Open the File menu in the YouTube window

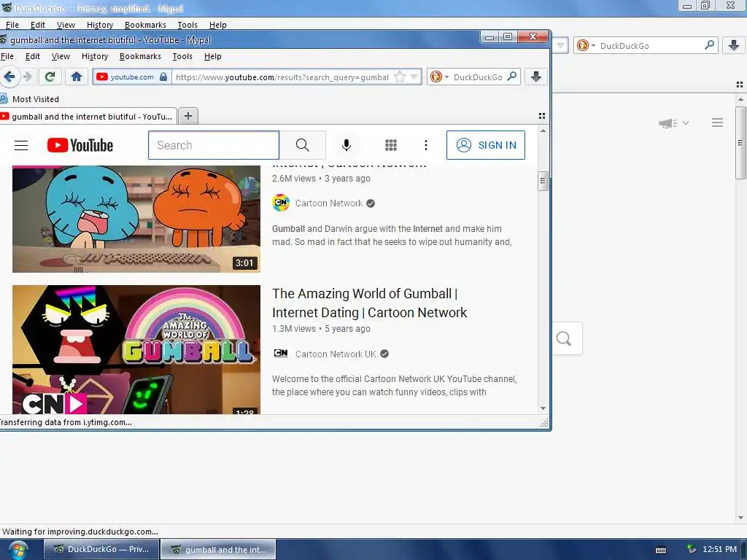(7, 56)
